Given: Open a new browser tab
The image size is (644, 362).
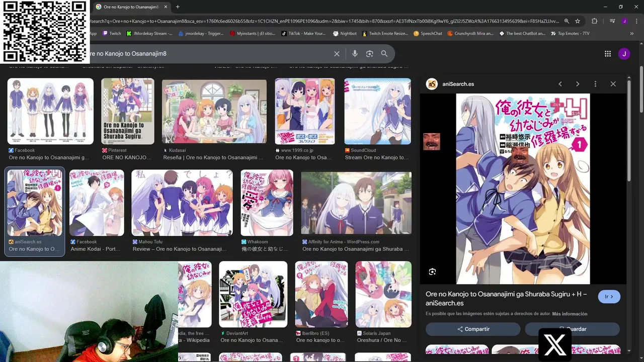Looking at the screenshot, I should coord(178,7).
